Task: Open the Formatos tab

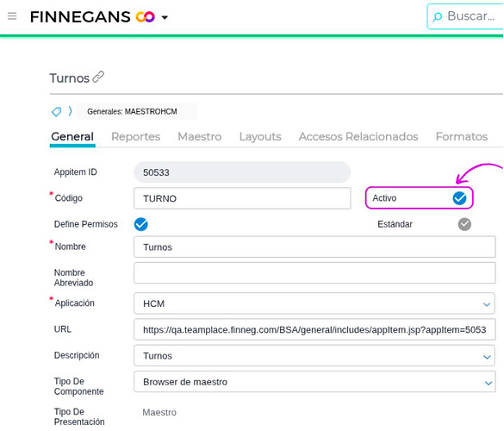Action: (462, 137)
